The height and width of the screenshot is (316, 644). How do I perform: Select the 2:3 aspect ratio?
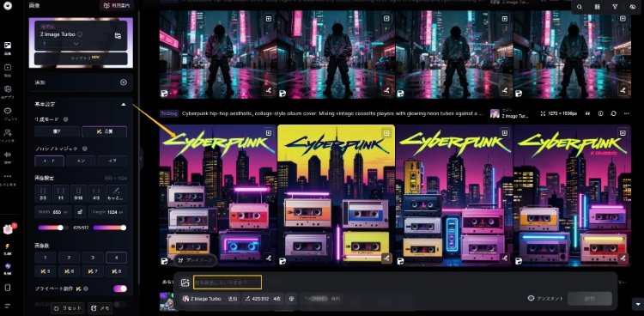(x=43, y=193)
